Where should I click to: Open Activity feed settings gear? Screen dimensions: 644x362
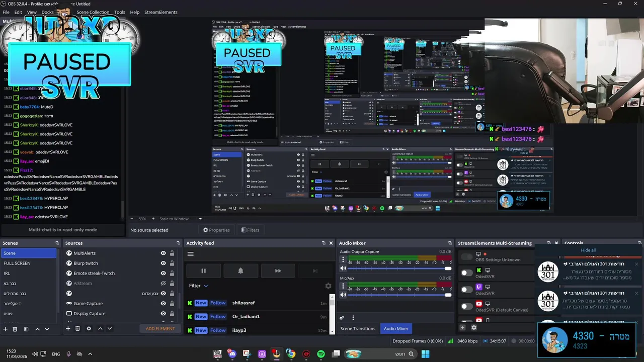(328, 286)
